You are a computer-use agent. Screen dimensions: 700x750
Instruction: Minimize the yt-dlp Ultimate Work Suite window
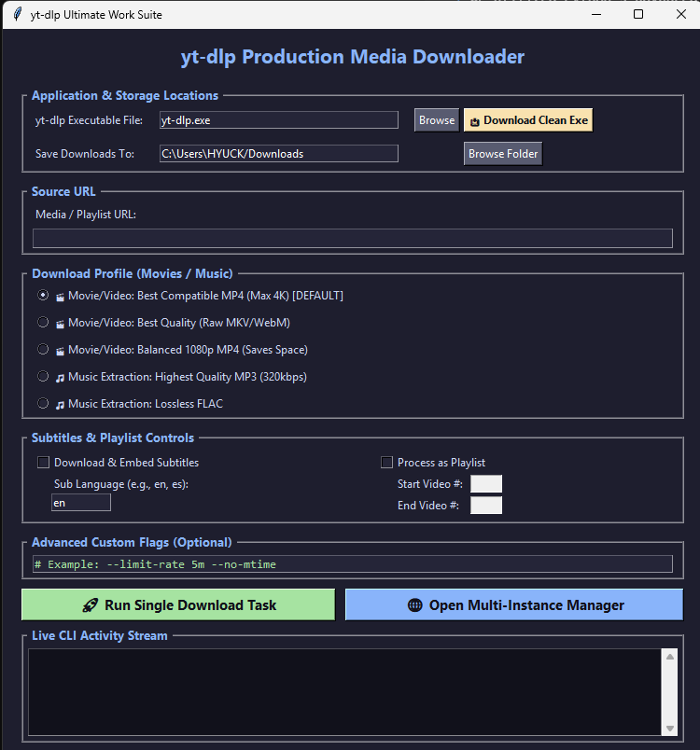pos(596,14)
